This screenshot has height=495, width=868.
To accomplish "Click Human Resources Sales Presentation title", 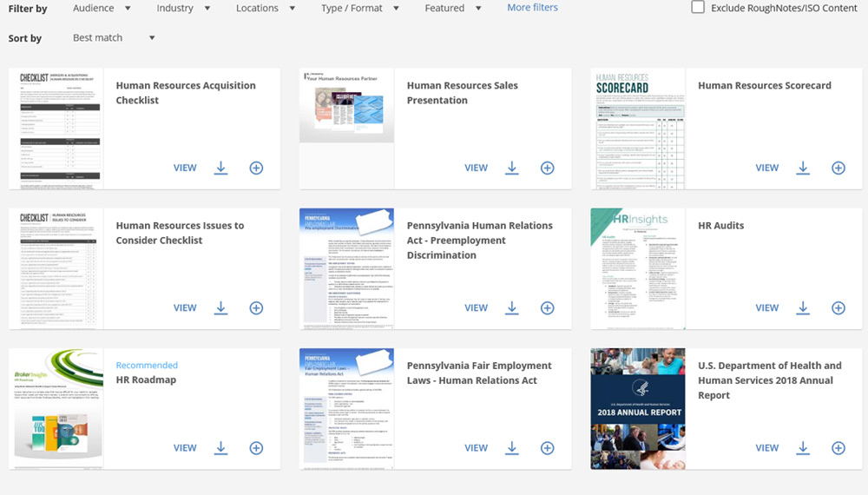I will [x=463, y=92].
